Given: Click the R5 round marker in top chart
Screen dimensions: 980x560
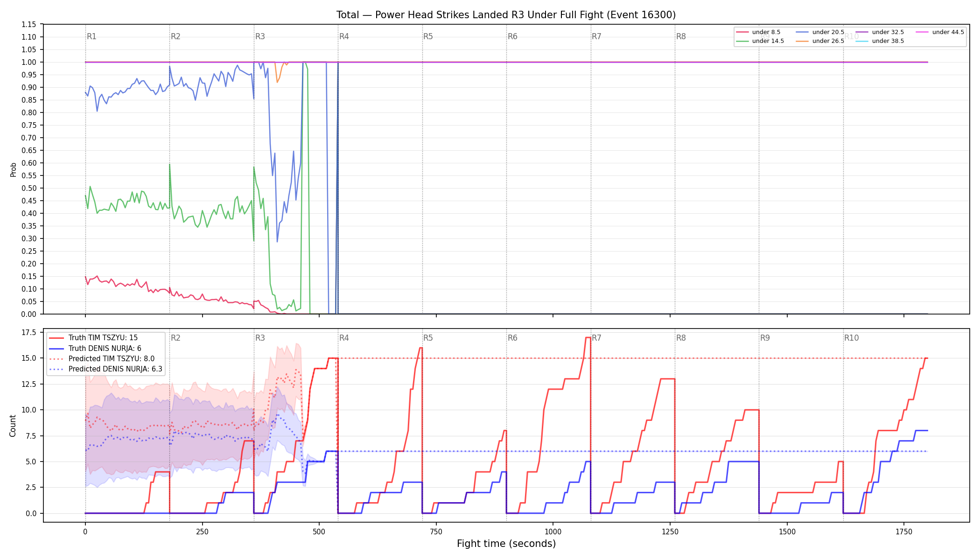Looking at the screenshot, I should 428,36.
